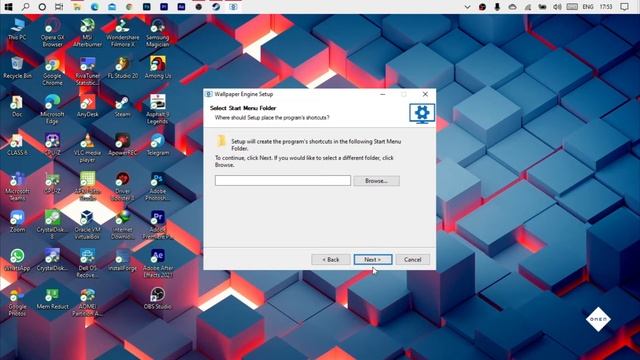The image size is (640, 360).
Task: Close the Wallpaper Engine Setup dialog
Action: coord(425,94)
